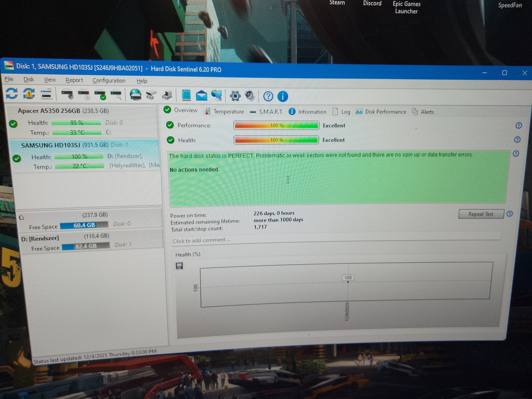Click the globe-over-disk toolbar icon
This screenshot has height=399, width=532.
coord(136,95)
